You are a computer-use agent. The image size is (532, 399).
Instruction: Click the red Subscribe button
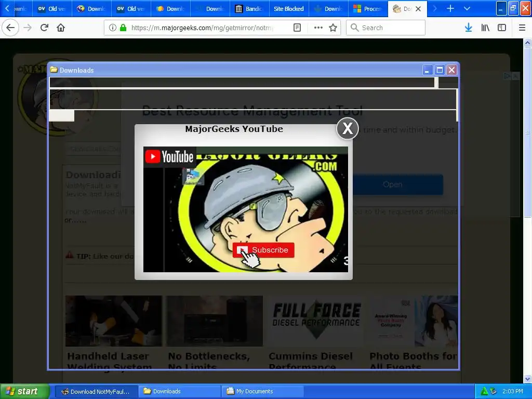(263, 250)
